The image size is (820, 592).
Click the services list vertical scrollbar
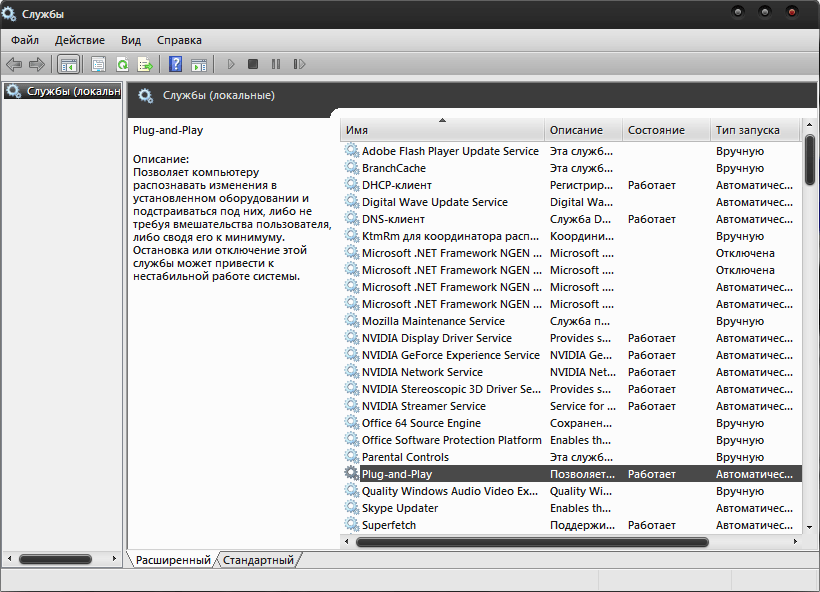tap(809, 160)
